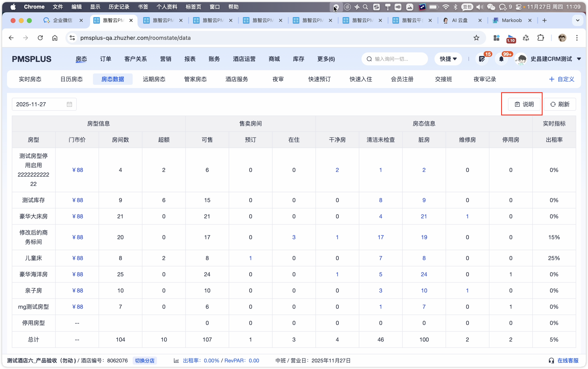Click the Chrome extensions puzzle icon
Viewport: 588px width, 369px height.
pos(541,38)
